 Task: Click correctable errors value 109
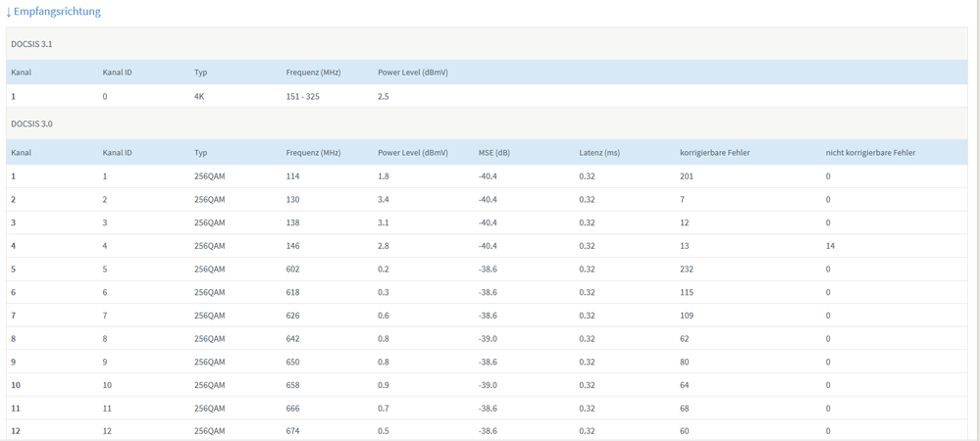687,316
